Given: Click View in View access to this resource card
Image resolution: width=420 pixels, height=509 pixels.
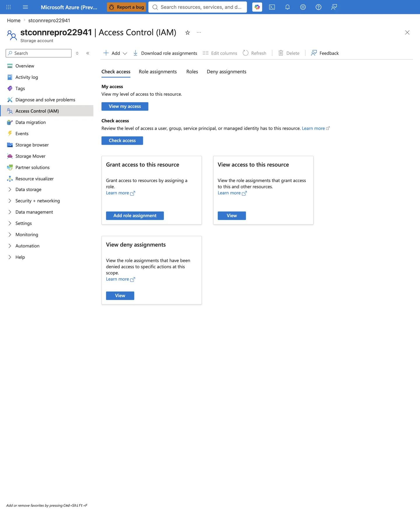Looking at the screenshot, I should [232, 216].
